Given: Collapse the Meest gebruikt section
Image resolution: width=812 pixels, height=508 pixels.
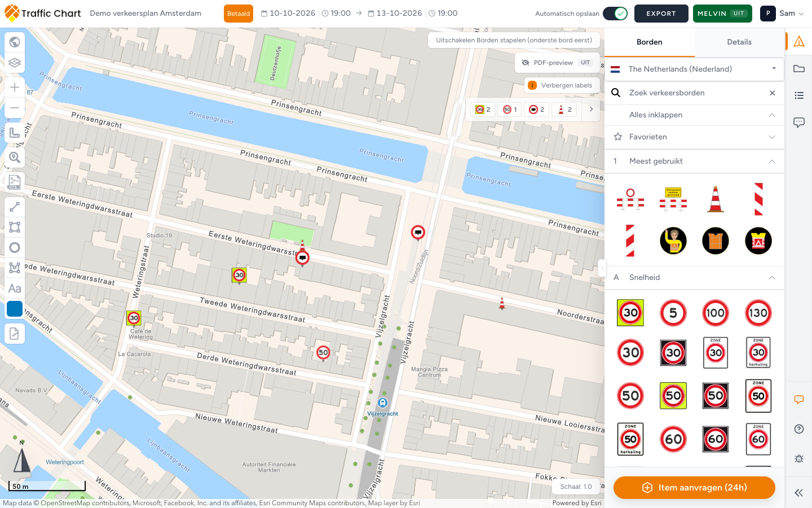Looking at the screenshot, I should pos(694,161).
